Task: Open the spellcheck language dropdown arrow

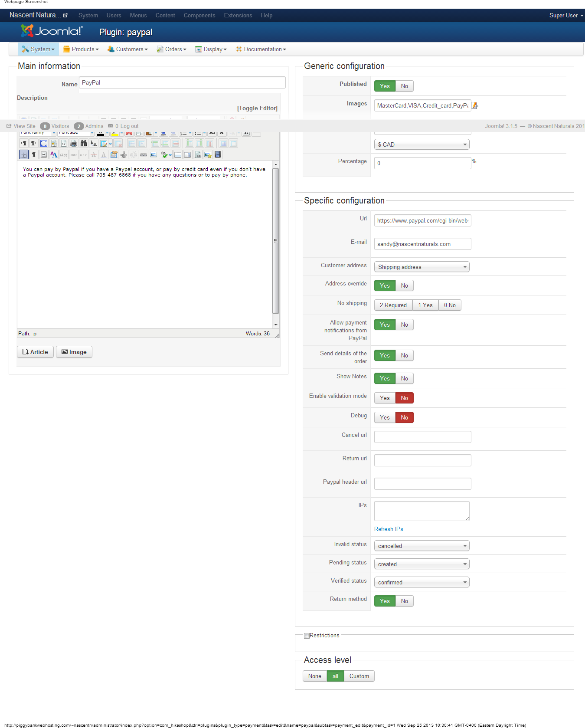Action: click(170, 154)
